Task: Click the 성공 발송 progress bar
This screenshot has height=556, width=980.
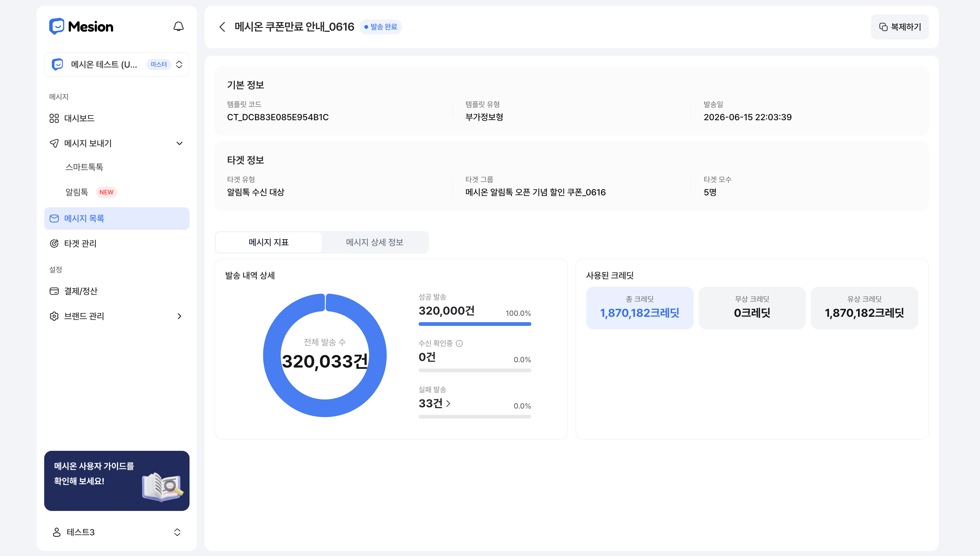Action: pyautogui.click(x=475, y=324)
